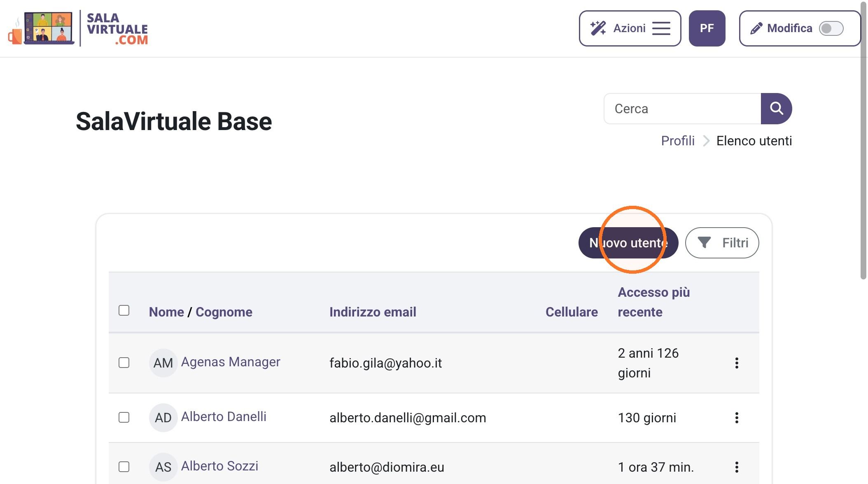Open the Filtri filter button
868x484 pixels.
click(722, 243)
